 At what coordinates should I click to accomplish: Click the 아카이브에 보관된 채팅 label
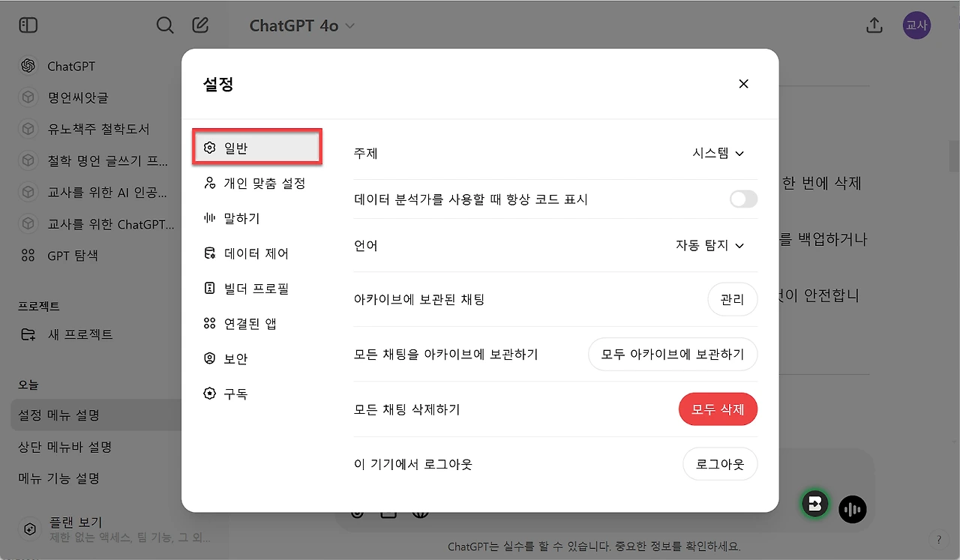point(419,299)
